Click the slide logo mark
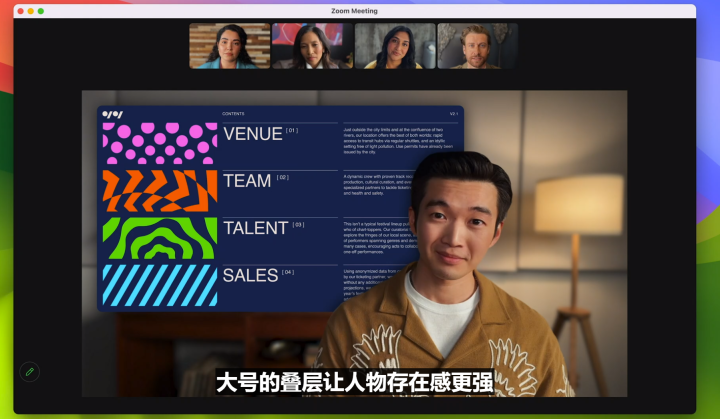The width and height of the screenshot is (720, 419). 112,114
